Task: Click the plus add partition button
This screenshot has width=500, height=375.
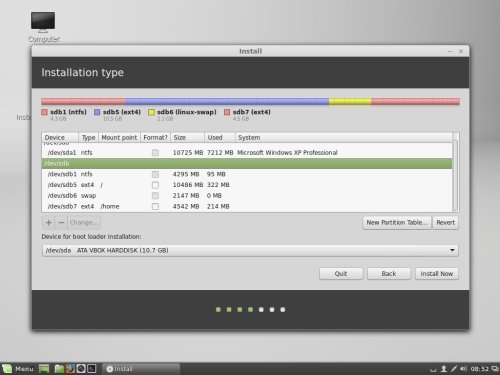Action: tap(49, 222)
